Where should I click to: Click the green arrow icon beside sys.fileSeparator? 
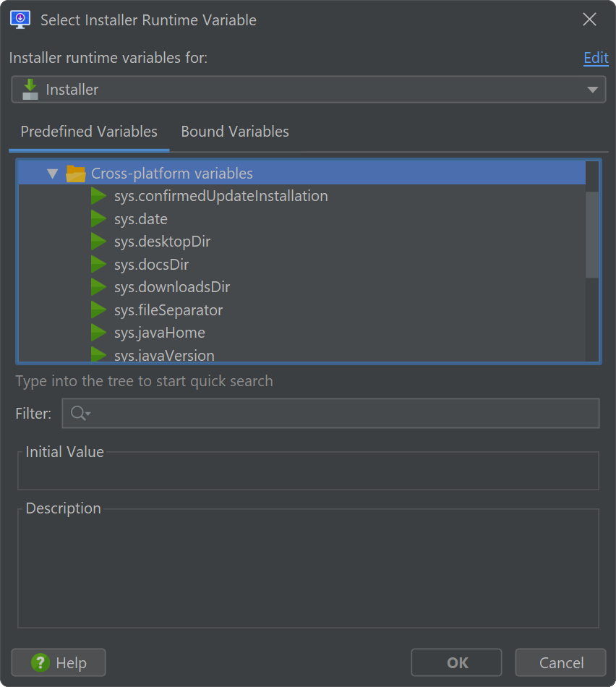98,310
